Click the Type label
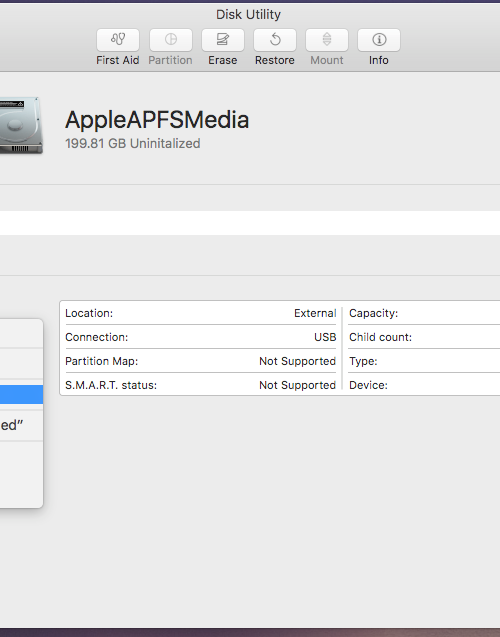This screenshot has height=637, width=500. point(363,361)
